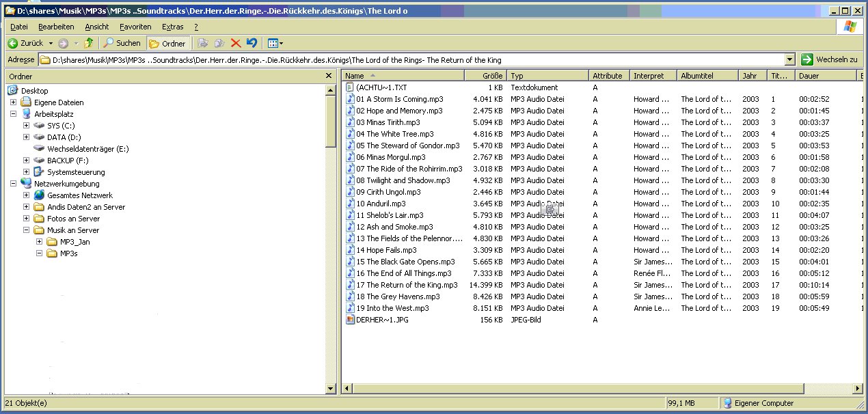Toggle the Ordner folder pane button

(167, 43)
